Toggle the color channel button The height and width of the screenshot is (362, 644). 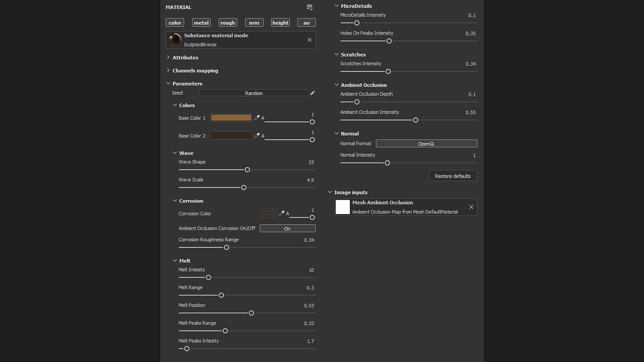[x=175, y=23]
